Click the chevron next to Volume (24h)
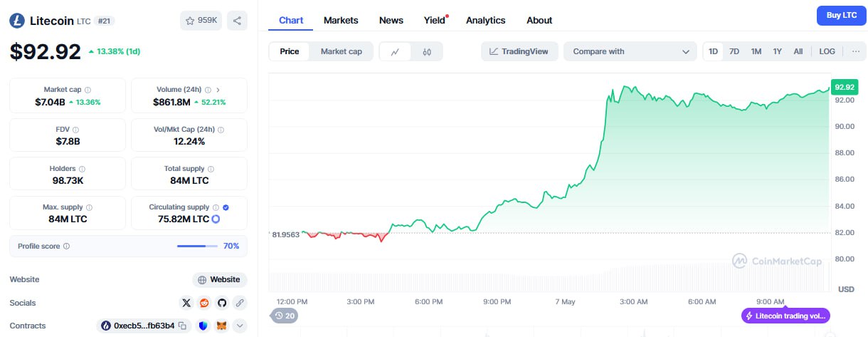This screenshot has width=868, height=337. 218,90
